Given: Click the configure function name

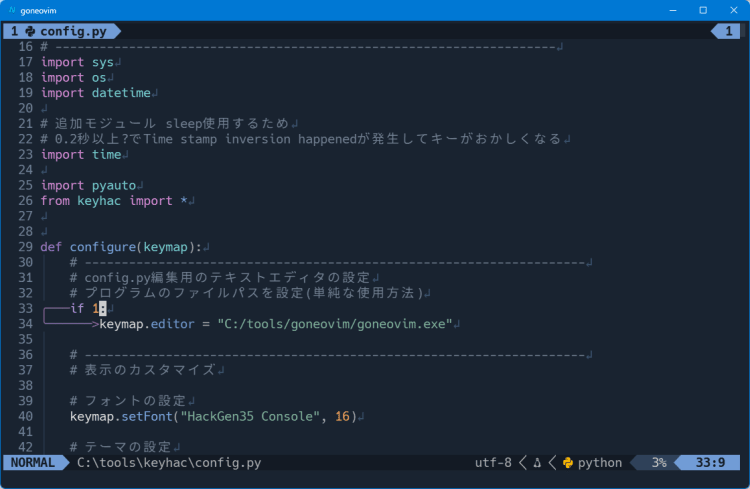Looking at the screenshot, I should (103, 247).
